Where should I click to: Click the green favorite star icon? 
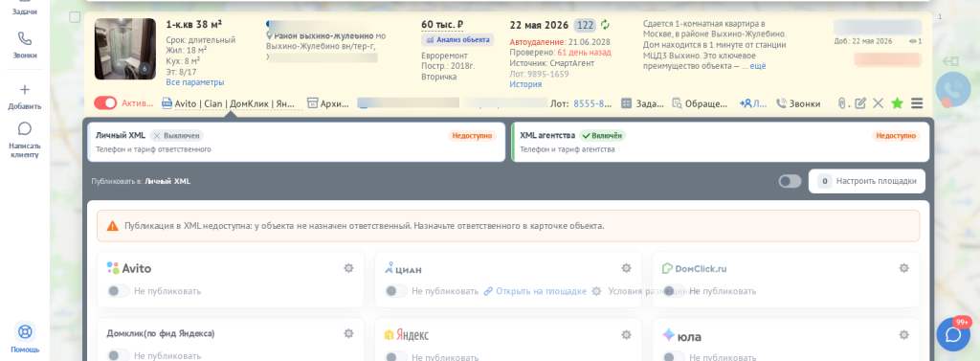click(897, 103)
